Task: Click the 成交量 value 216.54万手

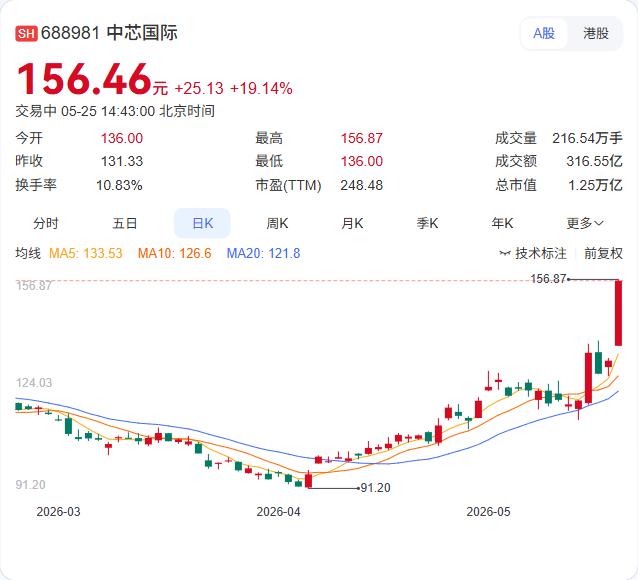Action: pyautogui.click(x=587, y=138)
